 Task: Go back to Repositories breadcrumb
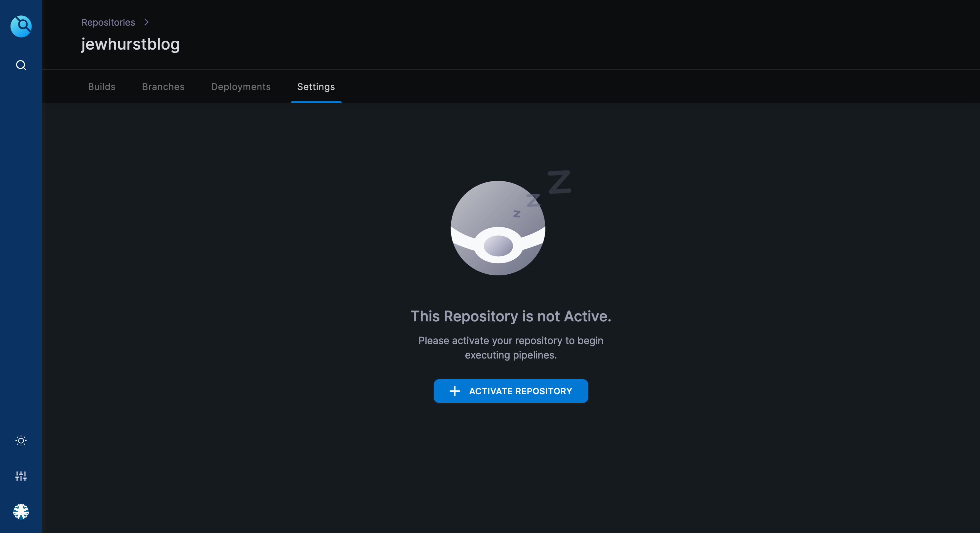(108, 22)
